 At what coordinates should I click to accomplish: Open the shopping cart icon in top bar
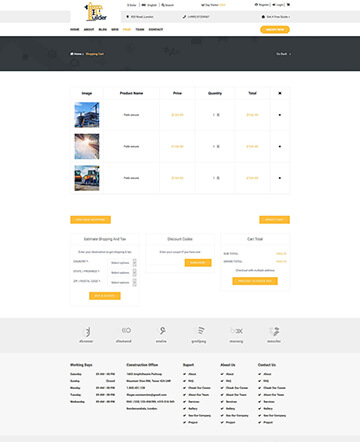pos(288,5)
